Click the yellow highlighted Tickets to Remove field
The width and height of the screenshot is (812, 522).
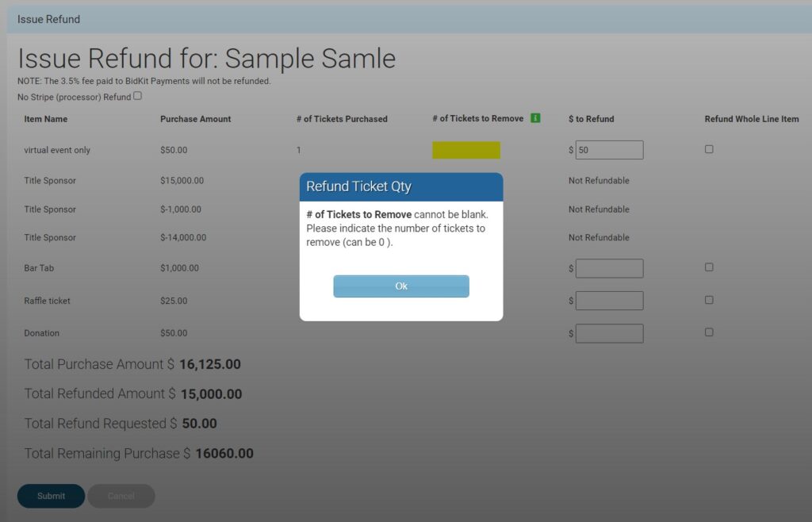(466, 150)
